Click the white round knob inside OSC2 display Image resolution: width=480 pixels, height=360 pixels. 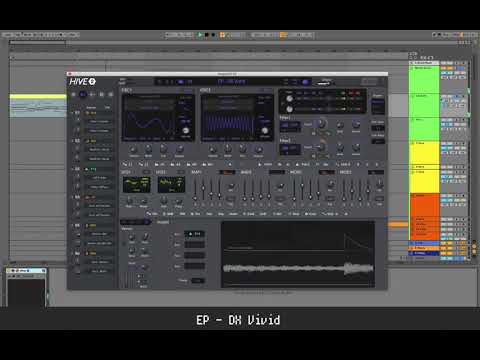coord(265,130)
